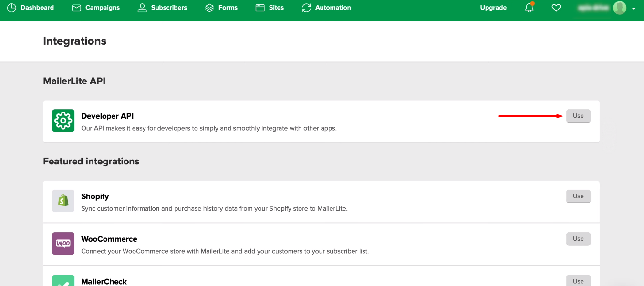Click the WooCommerce title text

click(x=109, y=239)
